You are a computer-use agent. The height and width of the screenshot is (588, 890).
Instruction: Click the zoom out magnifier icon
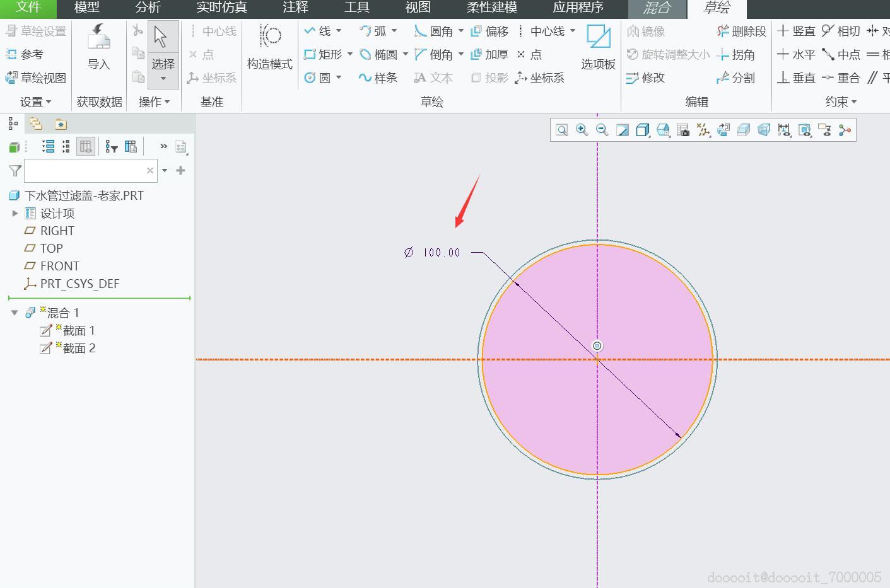point(602,130)
